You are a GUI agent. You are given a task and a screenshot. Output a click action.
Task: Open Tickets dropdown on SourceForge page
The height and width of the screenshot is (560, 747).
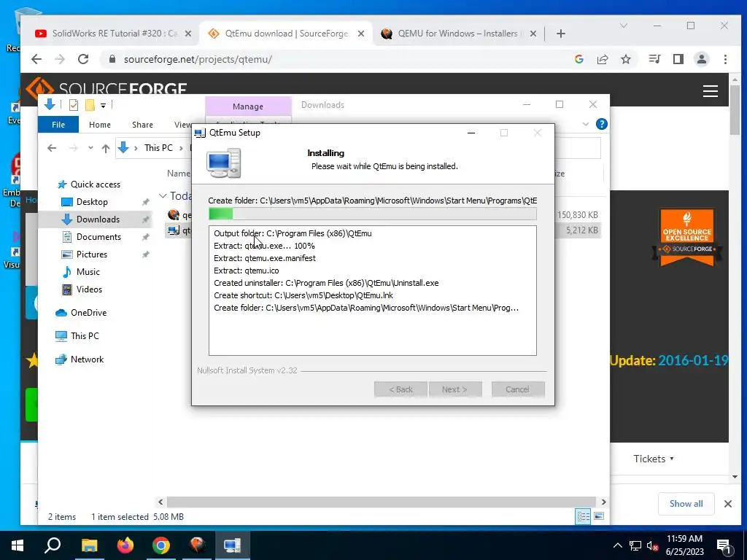pyautogui.click(x=654, y=459)
